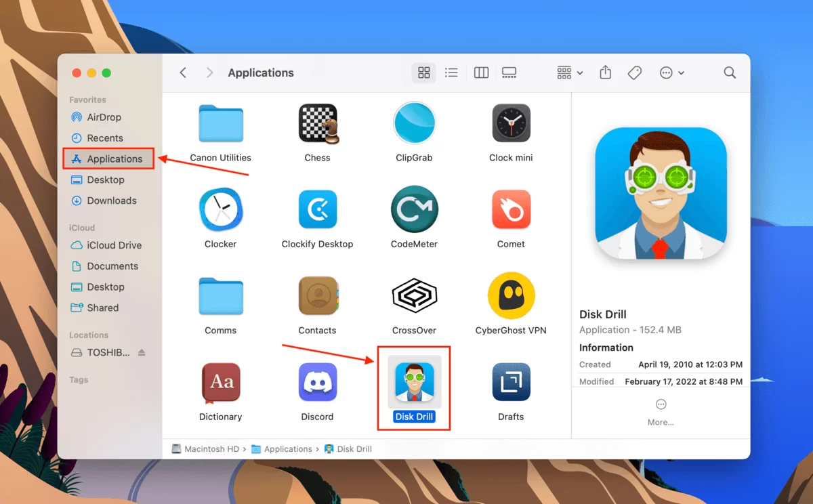Launch Discord from Applications

317,382
